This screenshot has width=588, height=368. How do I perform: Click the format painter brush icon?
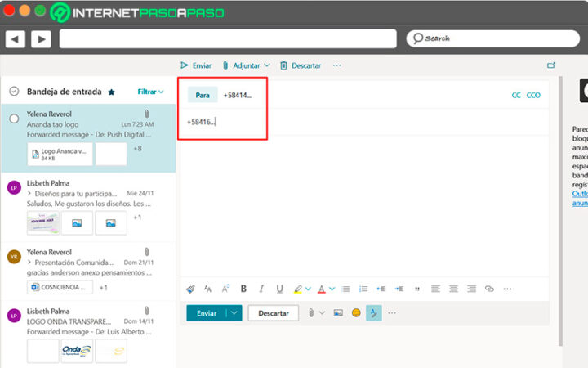point(190,289)
